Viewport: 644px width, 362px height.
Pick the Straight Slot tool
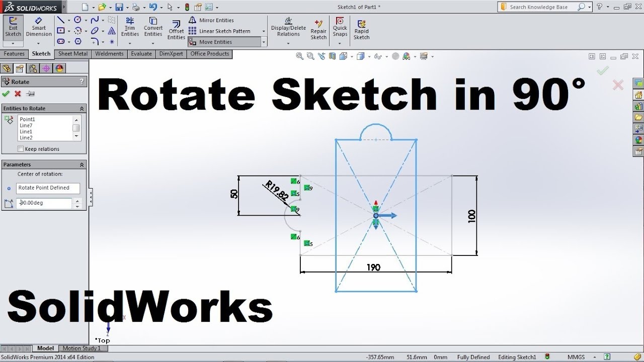click(x=60, y=41)
